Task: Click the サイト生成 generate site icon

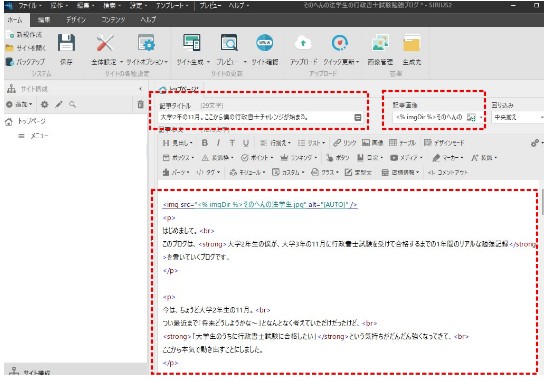Action: pos(192,43)
